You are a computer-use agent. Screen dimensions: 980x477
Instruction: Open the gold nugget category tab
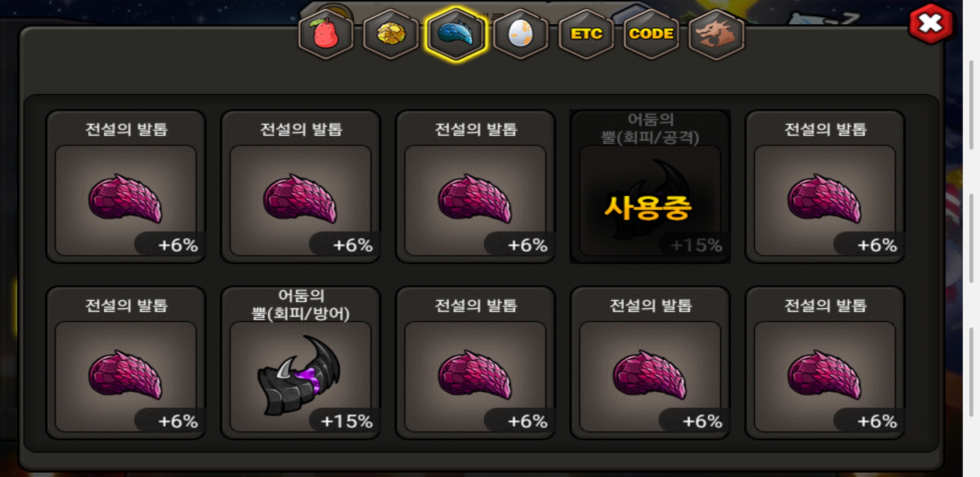[x=391, y=34]
